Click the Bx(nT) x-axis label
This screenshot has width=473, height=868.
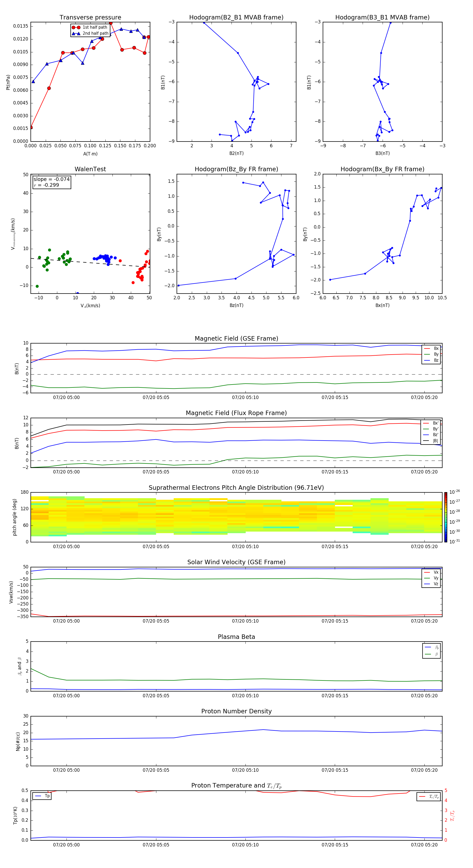pyautogui.click(x=382, y=305)
